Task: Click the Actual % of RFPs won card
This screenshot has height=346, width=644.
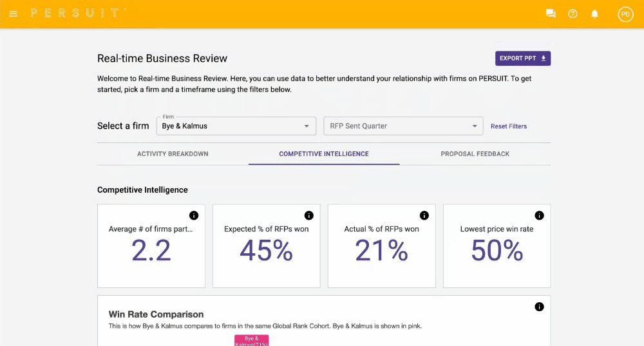Action: click(x=381, y=251)
